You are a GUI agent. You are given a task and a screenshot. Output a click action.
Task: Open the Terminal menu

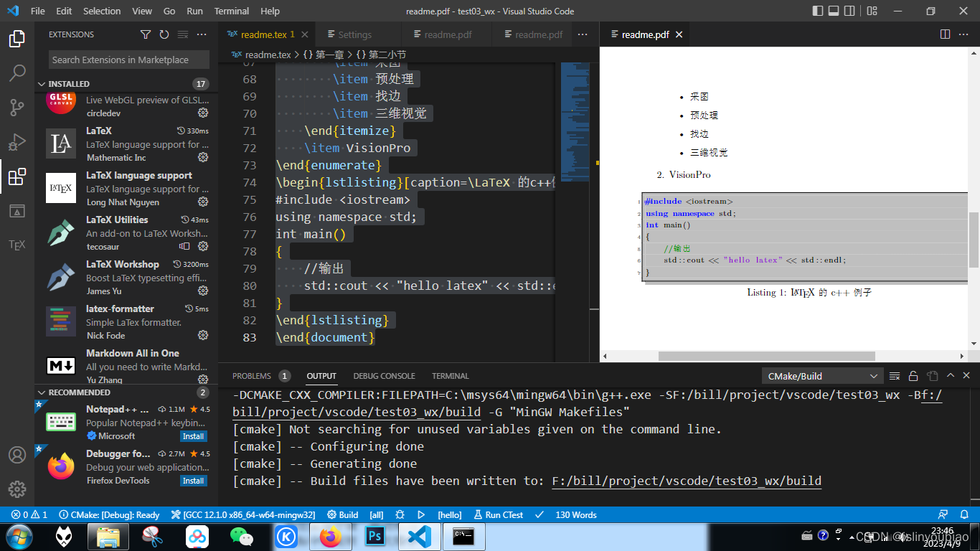(x=231, y=11)
